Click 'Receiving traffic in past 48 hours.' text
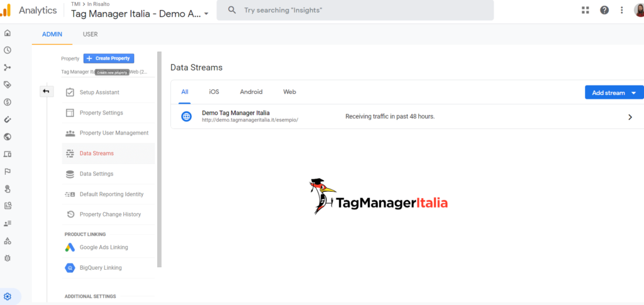 coord(390,116)
